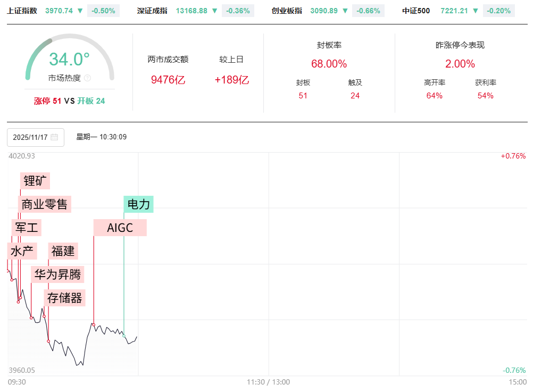Open the 水产 sector marker
The width and height of the screenshot is (533, 392).
tap(22, 251)
